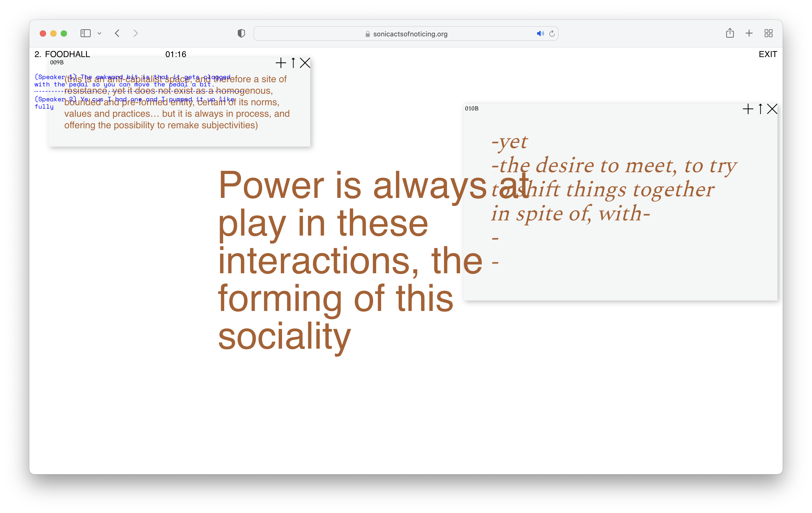Viewport: 812px width, 513px height.
Task: Click the 2. FOODHALL chapter title
Action: [x=62, y=54]
